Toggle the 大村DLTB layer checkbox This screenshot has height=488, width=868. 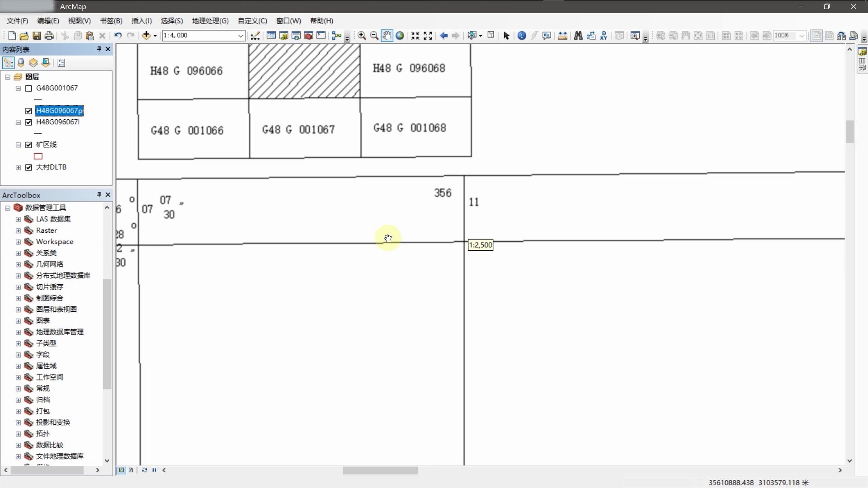(x=29, y=168)
